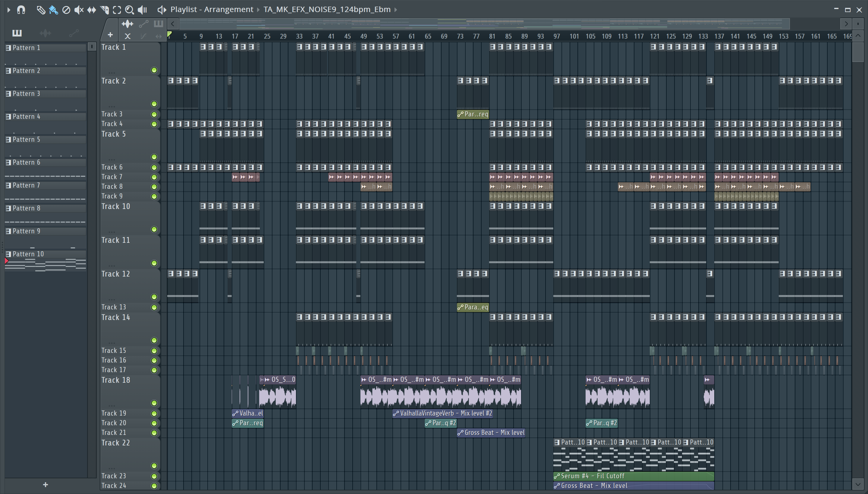Focus pattern clips in playlist
868x494 pixels.
pos(158,24)
